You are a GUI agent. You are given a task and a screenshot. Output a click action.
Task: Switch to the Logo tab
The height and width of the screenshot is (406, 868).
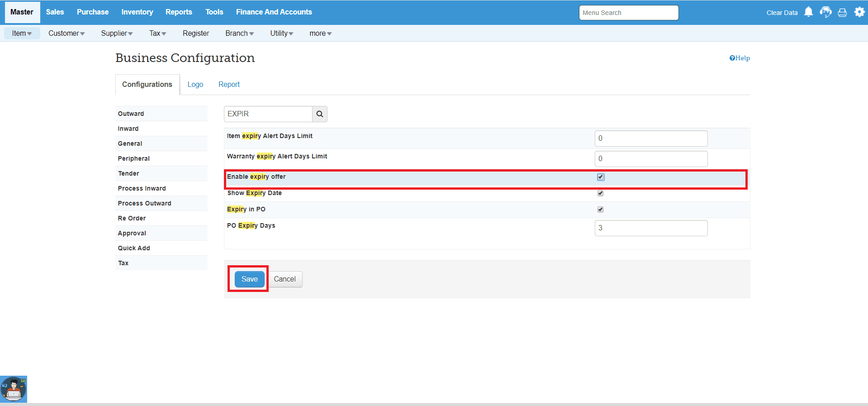coord(195,85)
